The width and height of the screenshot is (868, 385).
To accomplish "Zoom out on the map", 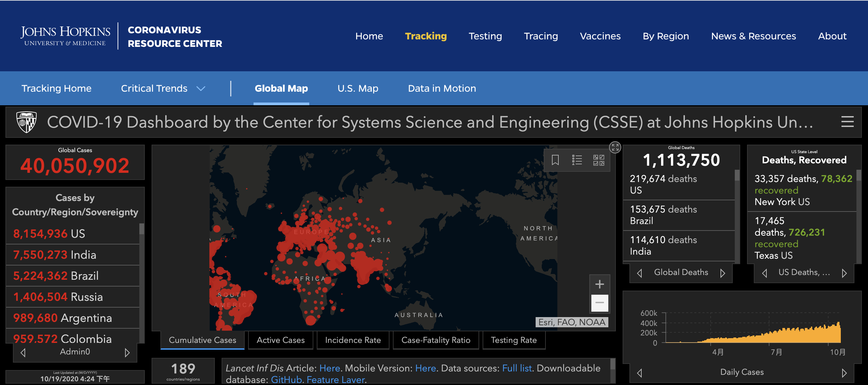I will point(600,303).
